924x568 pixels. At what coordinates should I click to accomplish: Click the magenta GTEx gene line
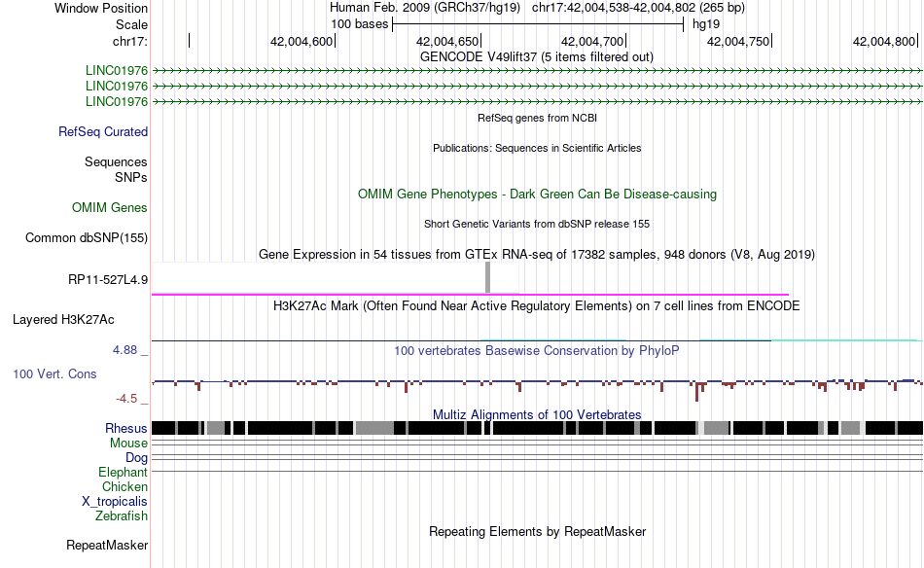click(470, 294)
